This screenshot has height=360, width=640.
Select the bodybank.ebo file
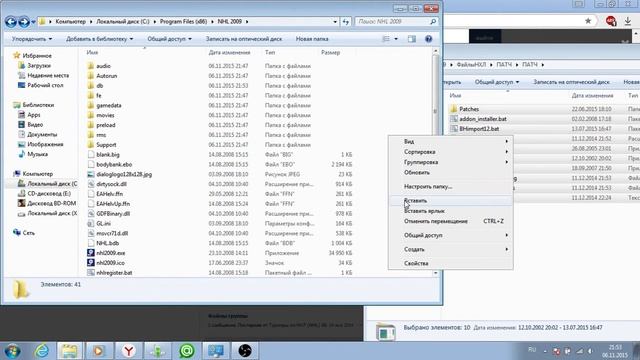[114, 164]
